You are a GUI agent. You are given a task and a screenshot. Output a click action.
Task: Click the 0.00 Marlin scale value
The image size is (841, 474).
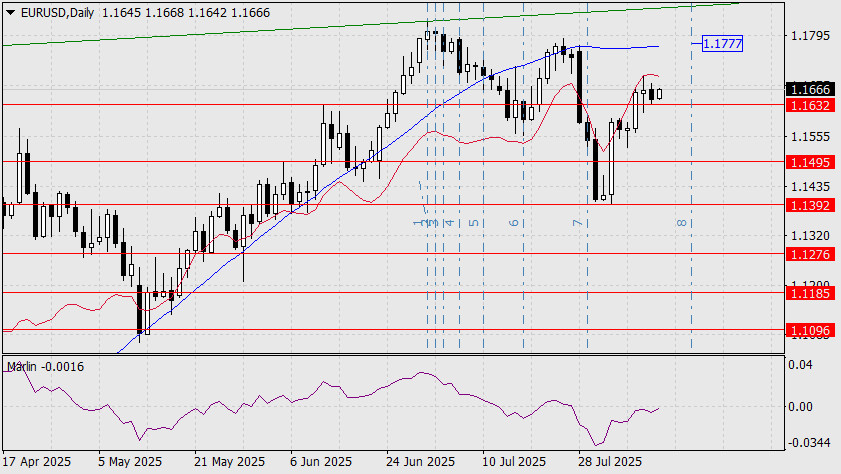(x=800, y=406)
